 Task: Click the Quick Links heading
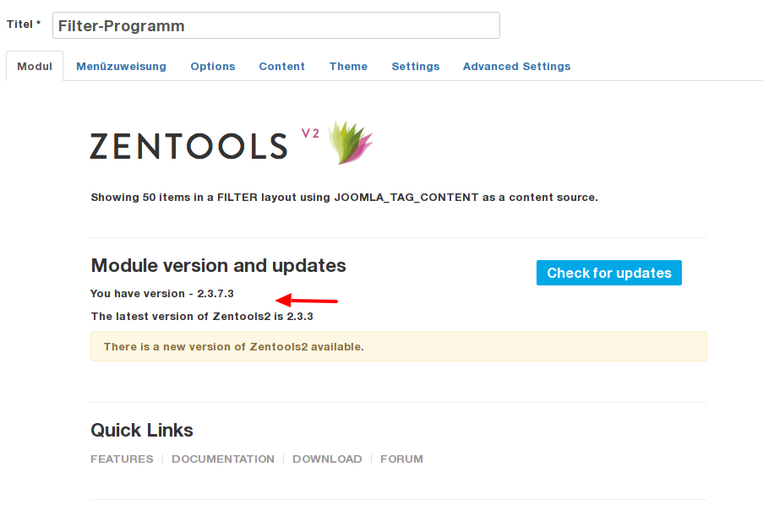(142, 431)
